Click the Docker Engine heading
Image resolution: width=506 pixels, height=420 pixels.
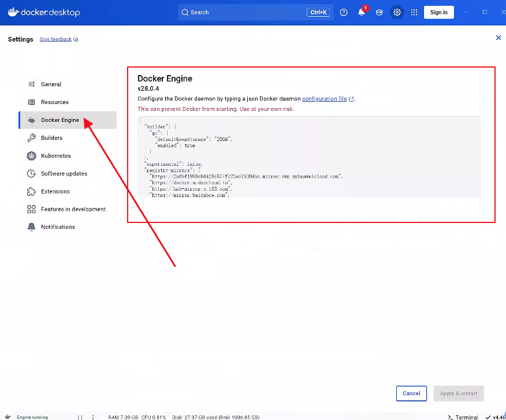[165, 79]
